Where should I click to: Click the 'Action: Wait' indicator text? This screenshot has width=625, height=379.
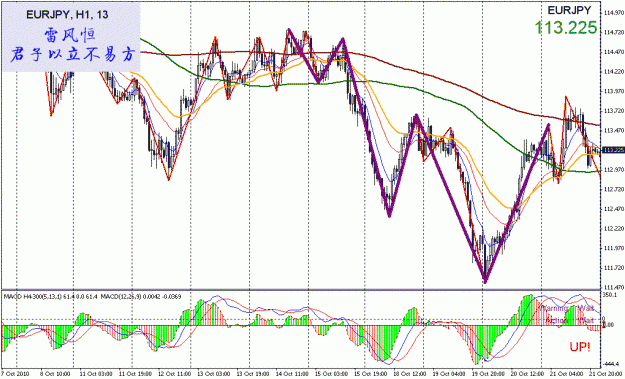click(x=570, y=320)
